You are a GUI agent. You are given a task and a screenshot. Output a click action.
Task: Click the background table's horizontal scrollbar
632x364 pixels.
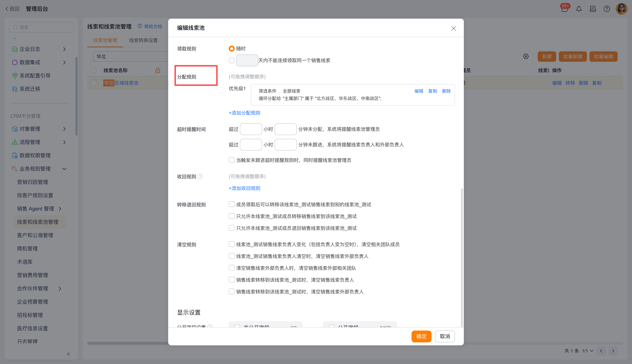tap(355, 343)
